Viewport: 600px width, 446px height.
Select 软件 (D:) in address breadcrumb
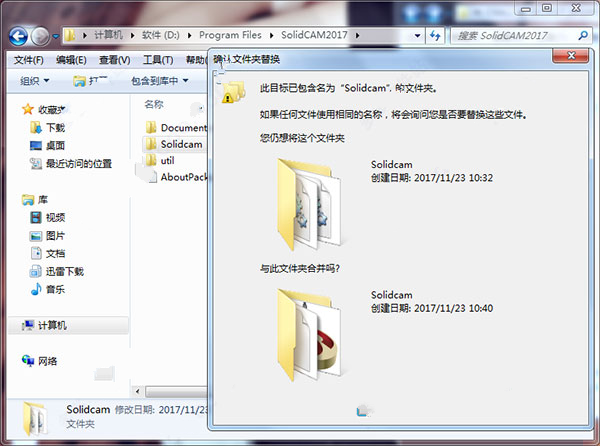tap(161, 35)
